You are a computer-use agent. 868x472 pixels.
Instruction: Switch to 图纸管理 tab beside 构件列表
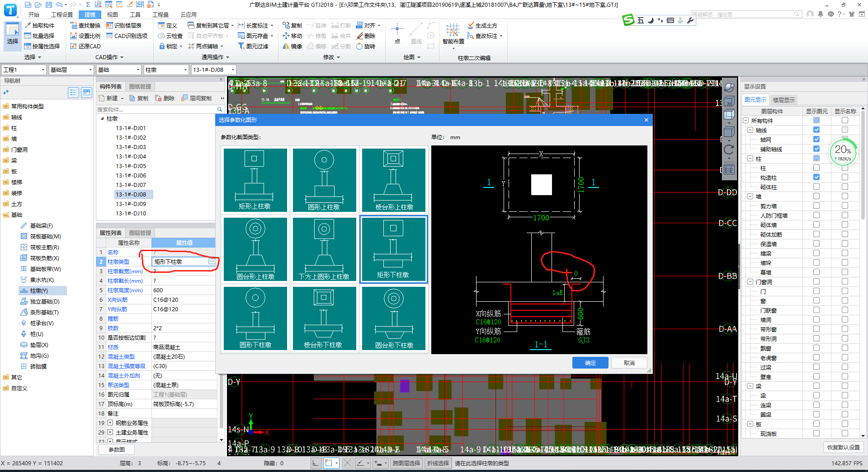[x=140, y=86]
